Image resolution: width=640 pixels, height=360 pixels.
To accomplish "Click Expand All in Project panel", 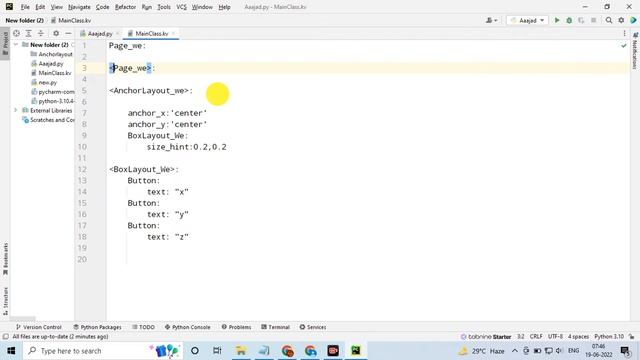I will (29, 33).
